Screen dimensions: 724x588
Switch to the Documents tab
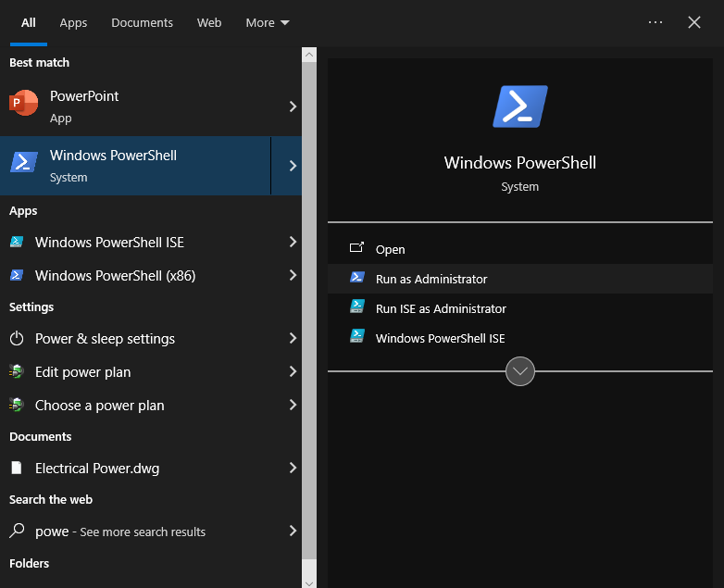tap(142, 22)
